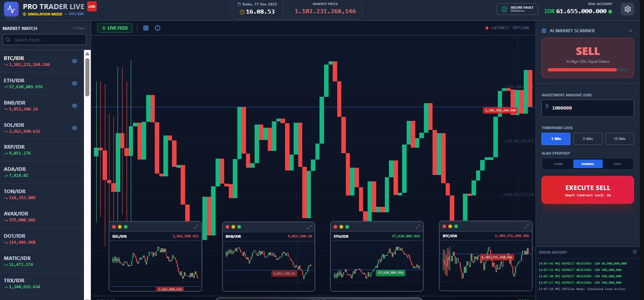The height and width of the screenshot is (300, 644).
Task: Focus the Investment Amount field showing 1000000
Action: [x=588, y=108]
